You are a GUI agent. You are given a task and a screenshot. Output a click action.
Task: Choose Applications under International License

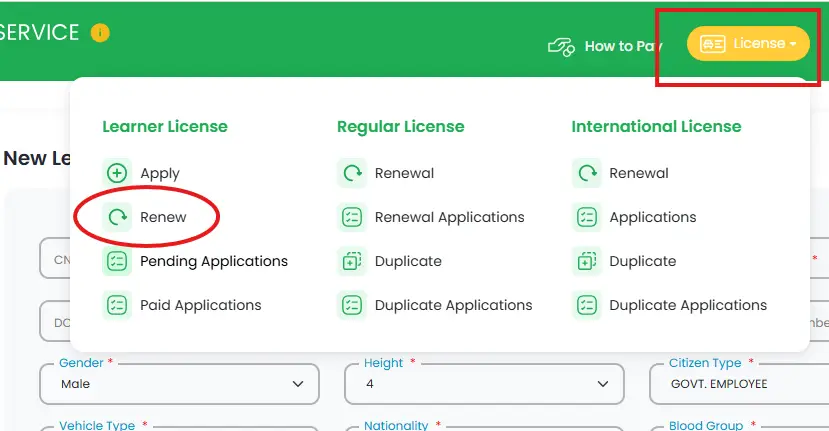click(x=652, y=217)
